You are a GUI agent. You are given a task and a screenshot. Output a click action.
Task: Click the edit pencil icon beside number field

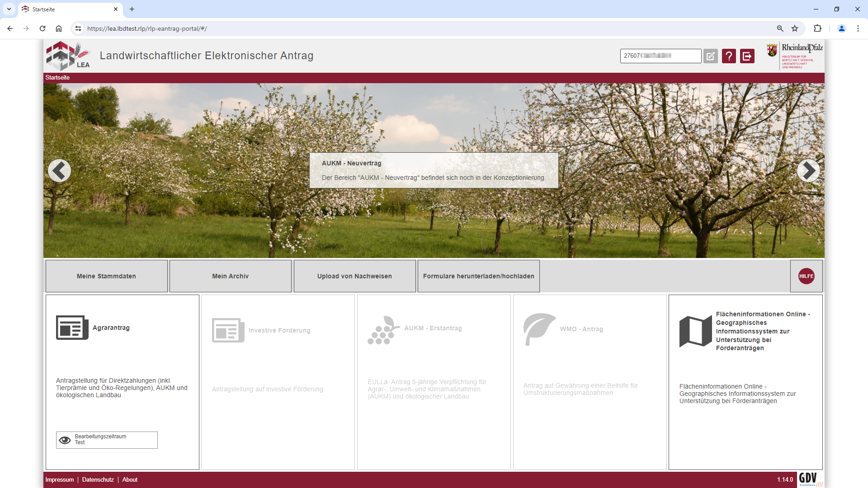[x=710, y=56]
